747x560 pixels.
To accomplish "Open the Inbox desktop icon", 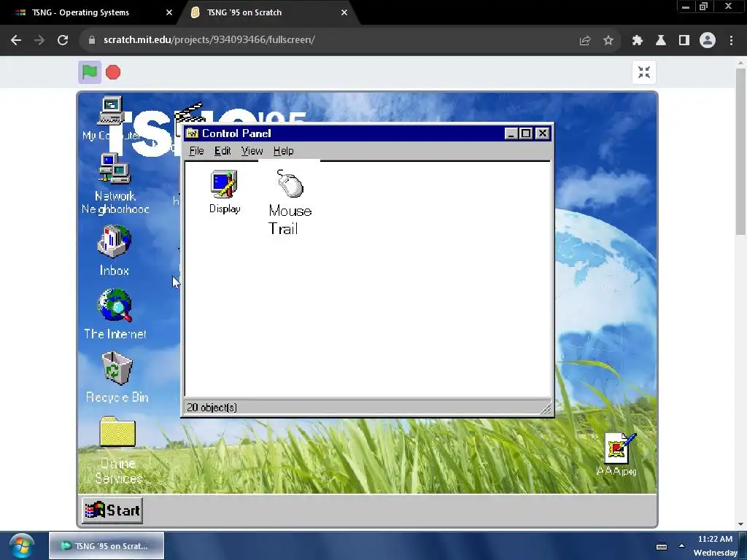I will tap(115, 250).
